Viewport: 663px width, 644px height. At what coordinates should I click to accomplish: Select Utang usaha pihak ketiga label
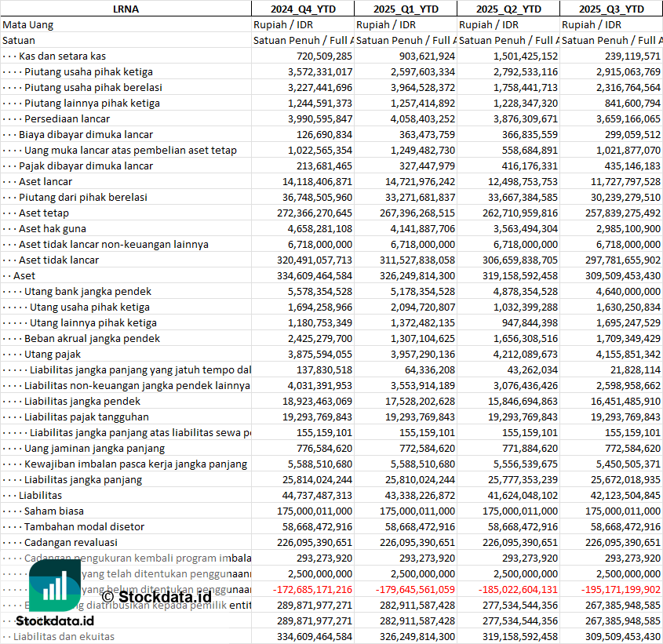(x=89, y=306)
